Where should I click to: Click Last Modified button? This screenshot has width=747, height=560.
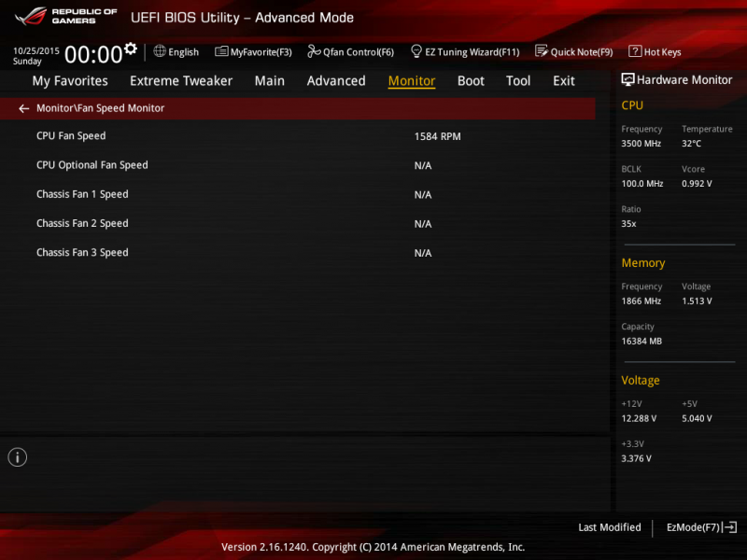click(610, 527)
